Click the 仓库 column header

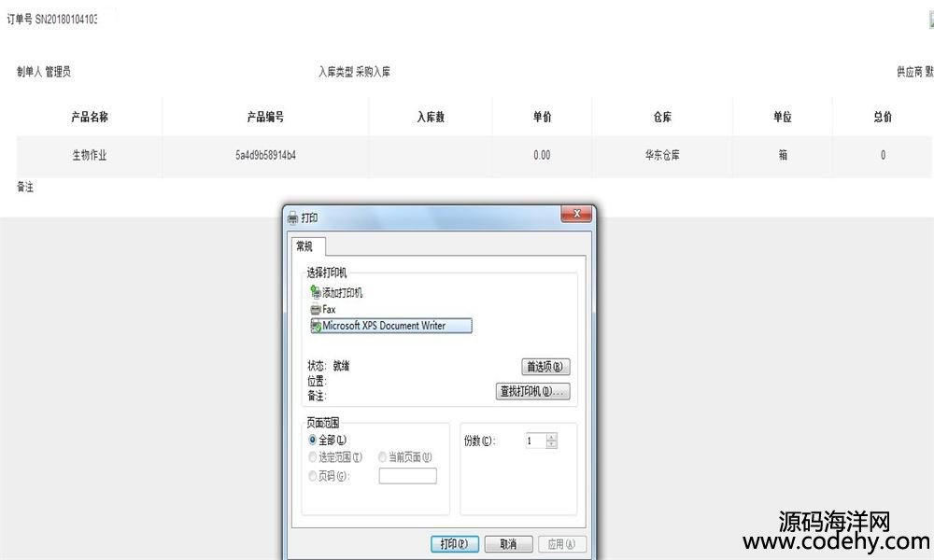click(x=662, y=118)
